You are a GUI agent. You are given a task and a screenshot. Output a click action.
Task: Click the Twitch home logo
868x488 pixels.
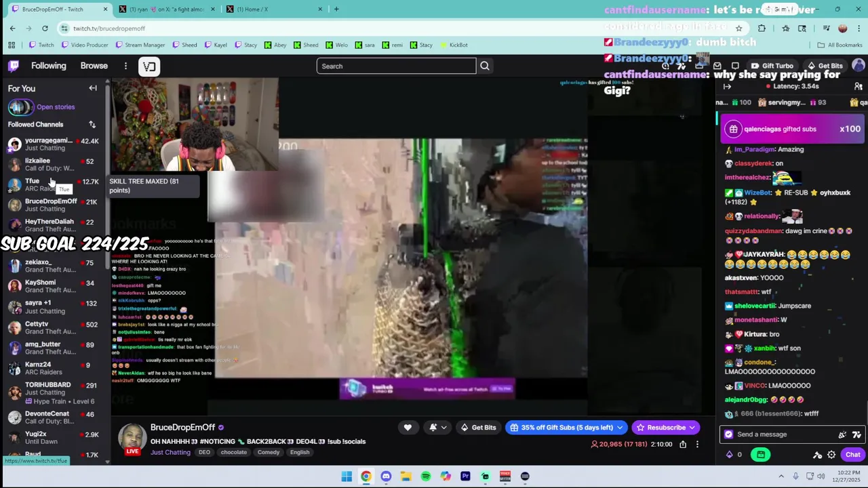point(14,66)
